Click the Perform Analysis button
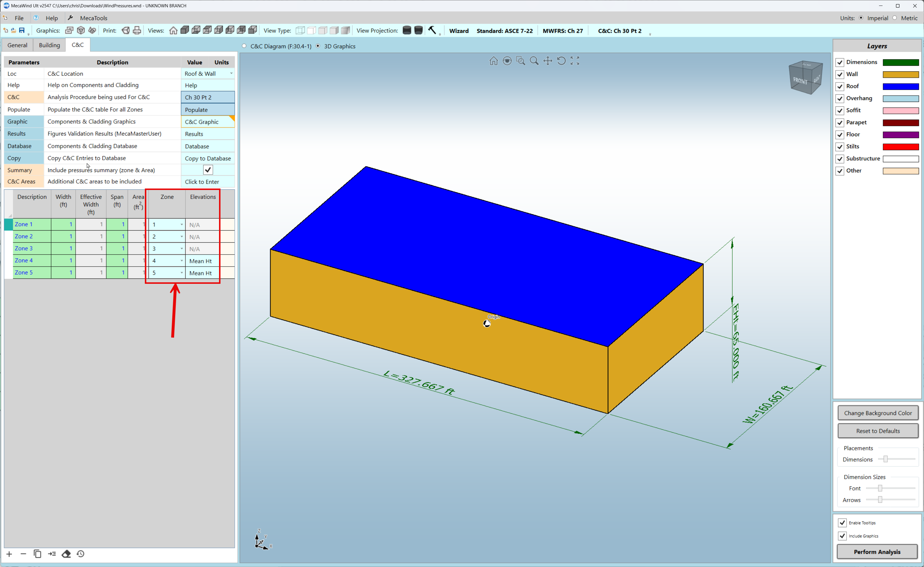Image resolution: width=924 pixels, height=567 pixels. point(877,551)
